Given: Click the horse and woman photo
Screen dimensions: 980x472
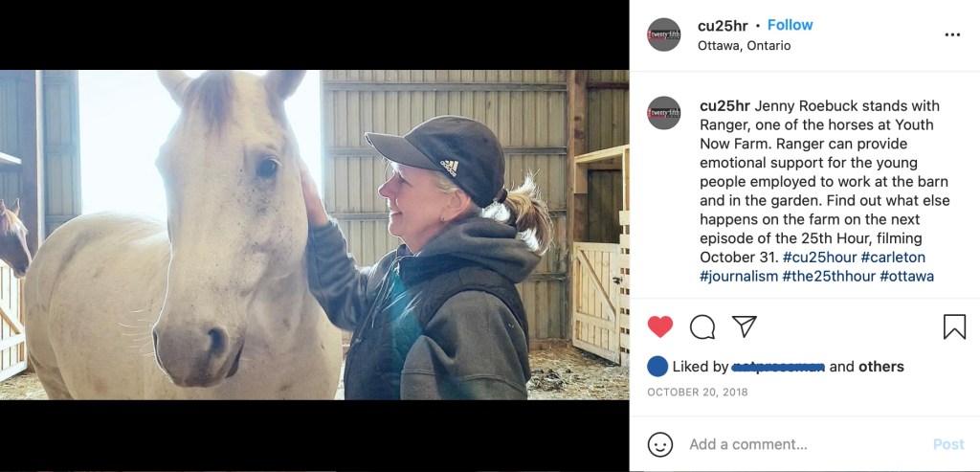Looking at the screenshot, I should point(314,235).
